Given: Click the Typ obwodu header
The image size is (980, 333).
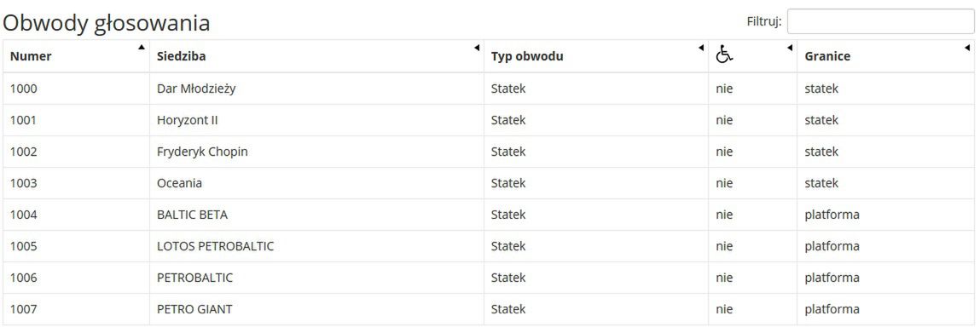Looking at the screenshot, I should point(527,56).
